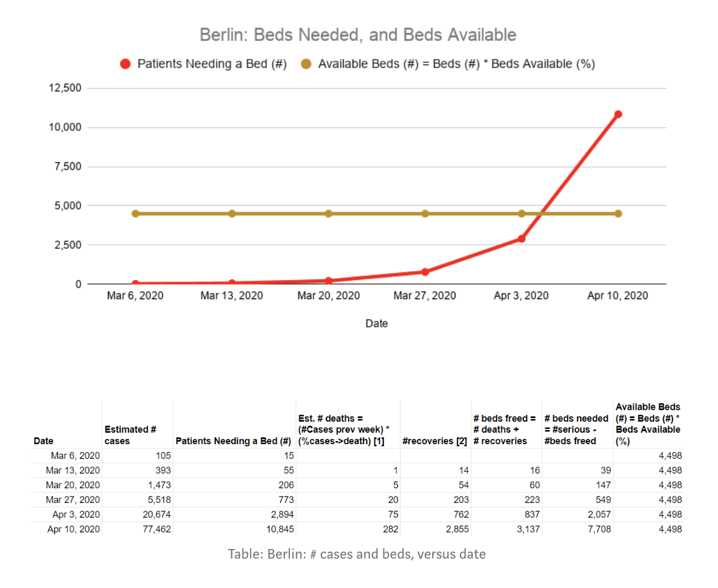Select the red data point above Mar 27, 2020
Viewport: 718px width, 588px height.
tap(425, 272)
